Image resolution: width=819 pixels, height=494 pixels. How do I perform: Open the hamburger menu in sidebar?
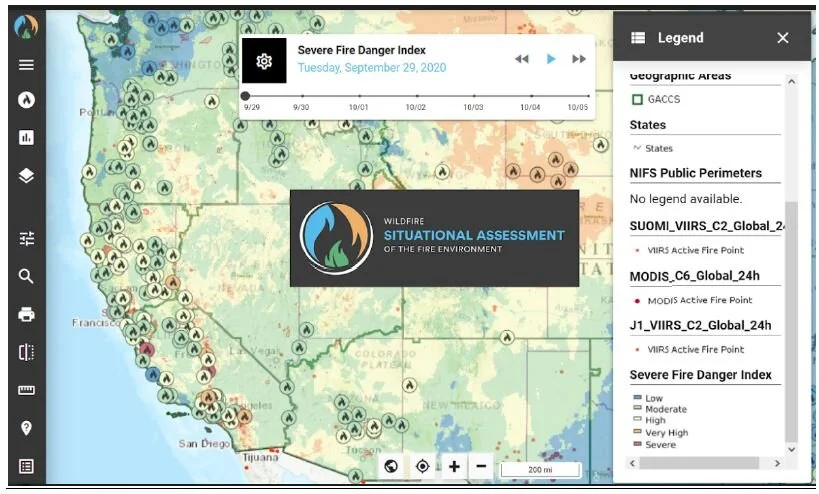(26, 65)
